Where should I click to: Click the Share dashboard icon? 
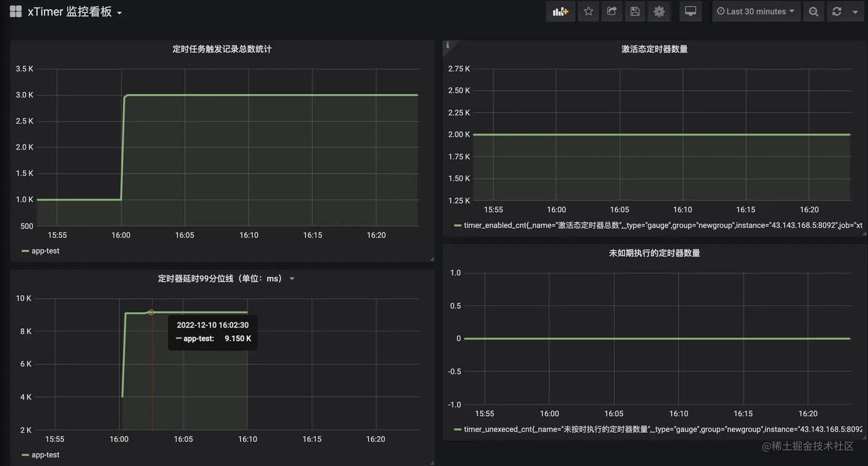pos(612,11)
